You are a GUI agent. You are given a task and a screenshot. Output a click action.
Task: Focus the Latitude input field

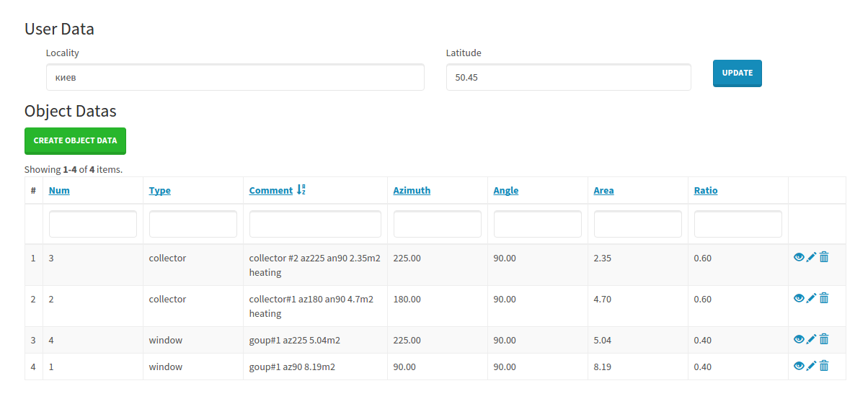pyautogui.click(x=569, y=77)
